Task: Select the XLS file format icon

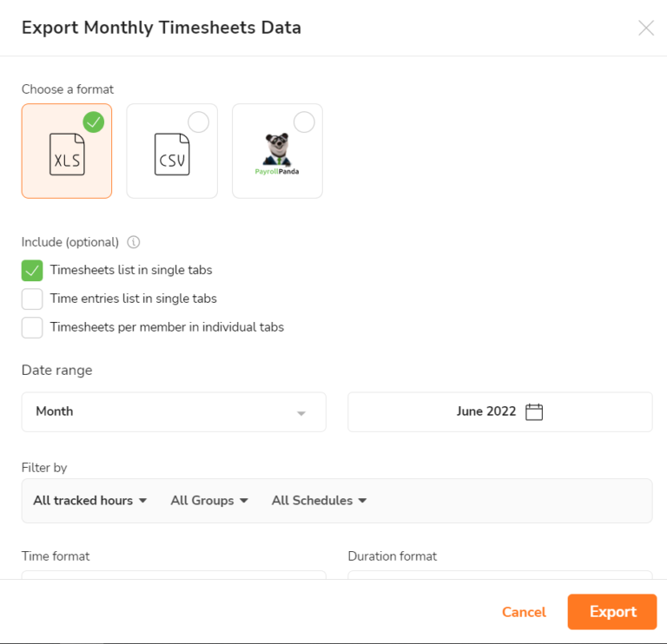Action: click(x=67, y=154)
